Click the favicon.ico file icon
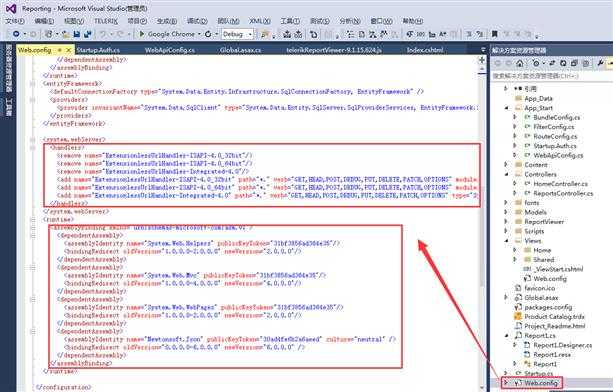Image resolution: width=613 pixels, height=392 pixels. 518,288
